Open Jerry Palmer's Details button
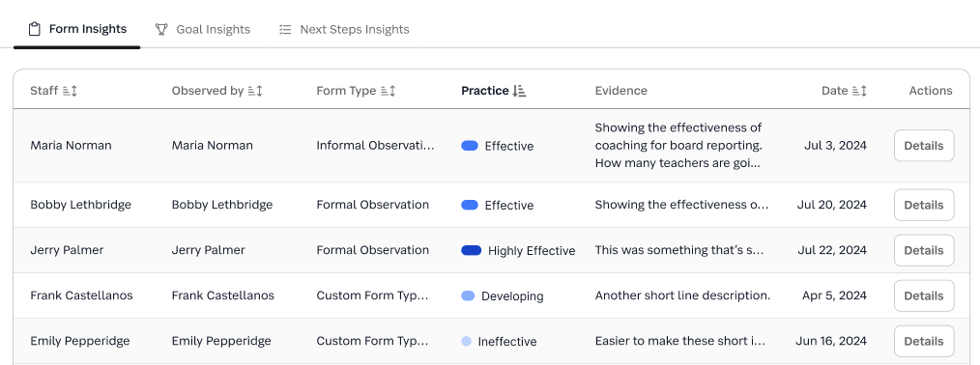This screenshot has height=365, width=980. click(x=924, y=250)
